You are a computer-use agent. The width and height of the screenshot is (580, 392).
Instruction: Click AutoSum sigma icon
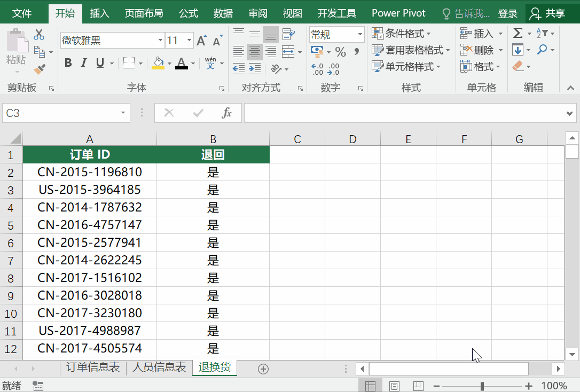(518, 33)
